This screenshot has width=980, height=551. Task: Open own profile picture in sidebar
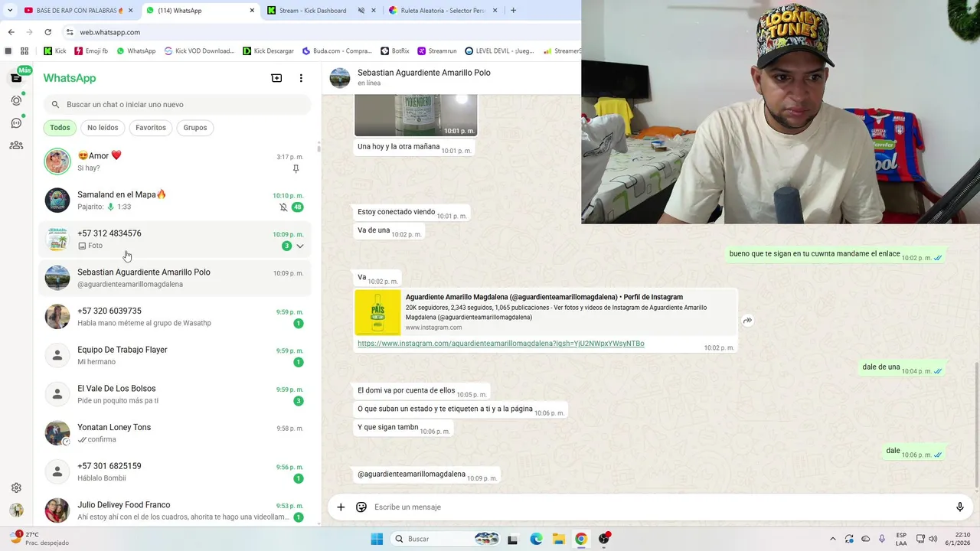16,510
